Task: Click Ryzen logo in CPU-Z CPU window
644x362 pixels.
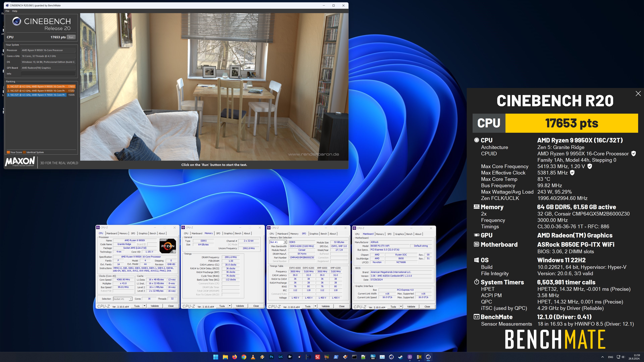Action: click(168, 246)
